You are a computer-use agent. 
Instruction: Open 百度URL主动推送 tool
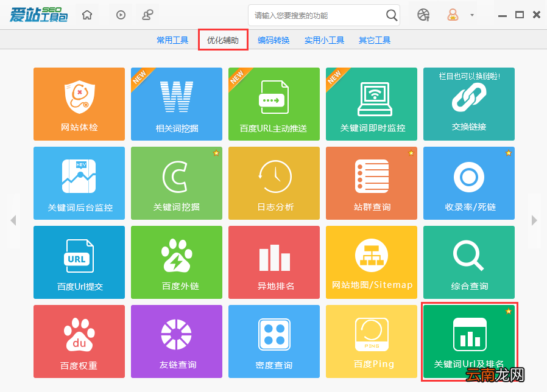(x=274, y=104)
